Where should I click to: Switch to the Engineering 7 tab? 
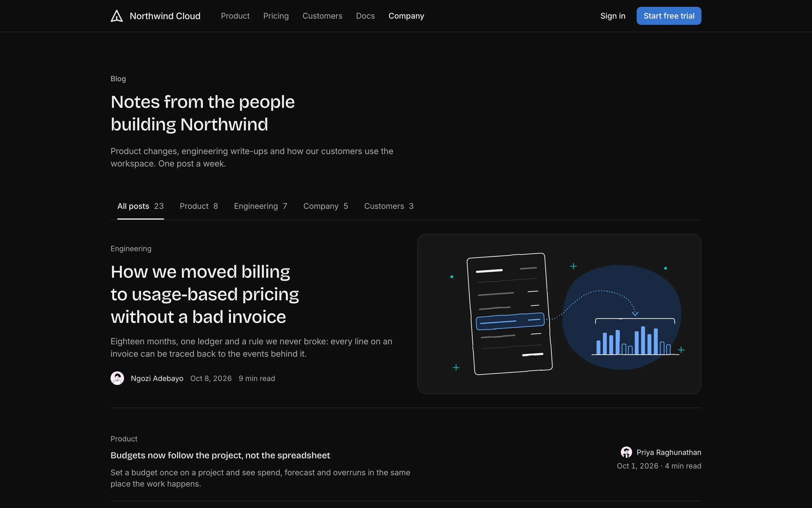click(x=261, y=206)
